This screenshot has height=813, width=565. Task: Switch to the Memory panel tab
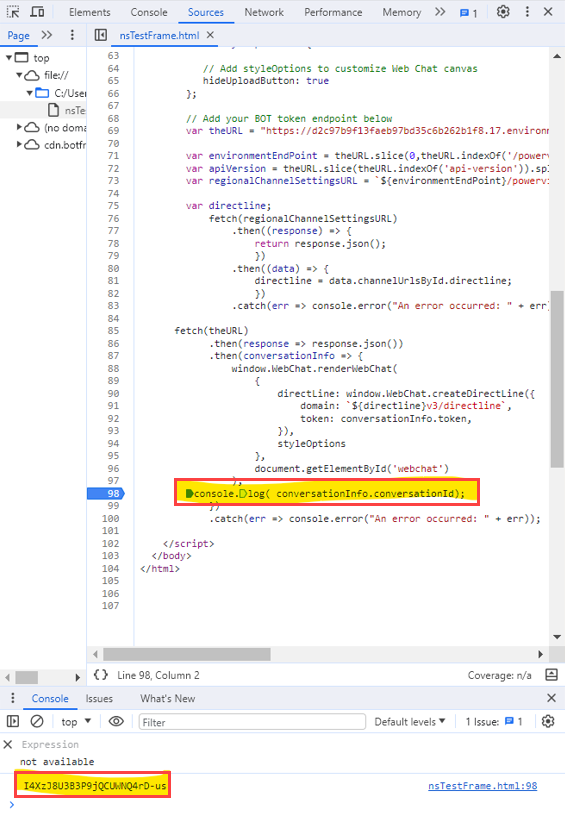point(402,12)
